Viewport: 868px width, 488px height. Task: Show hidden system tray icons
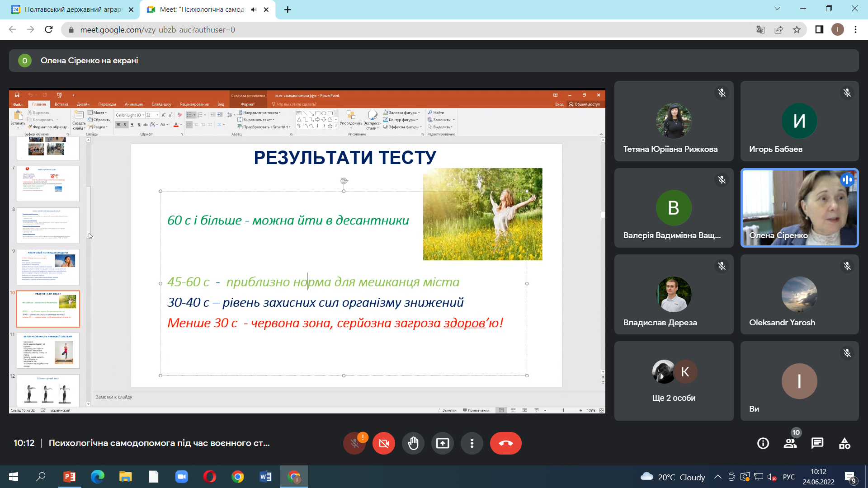717,477
